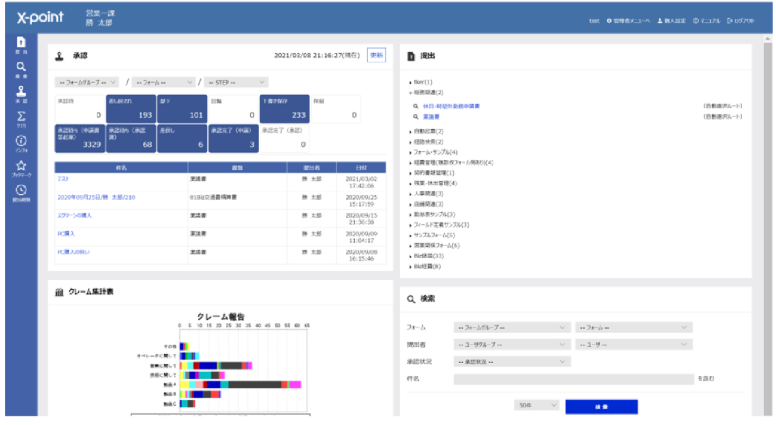776x425 pixels.
Task: Expand the フォーム・サンプル(4) tree node
Action: tap(410, 153)
